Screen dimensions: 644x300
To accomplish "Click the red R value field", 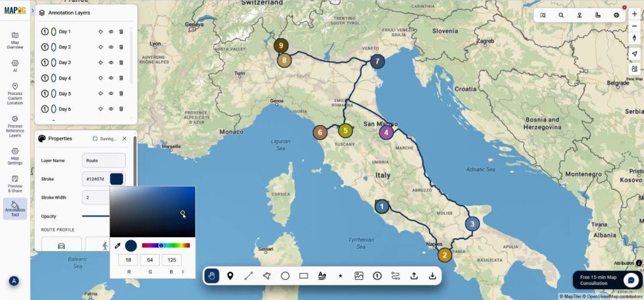I will pyautogui.click(x=128, y=260).
